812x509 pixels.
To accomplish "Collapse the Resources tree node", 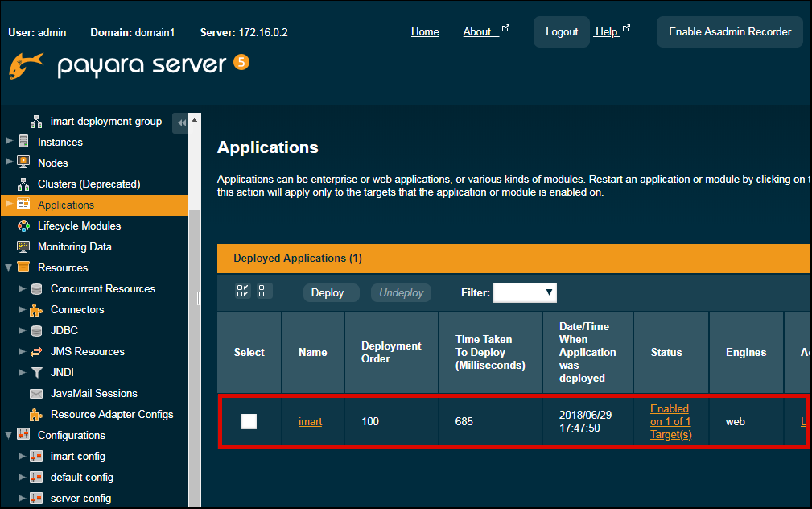I will click(x=9, y=268).
